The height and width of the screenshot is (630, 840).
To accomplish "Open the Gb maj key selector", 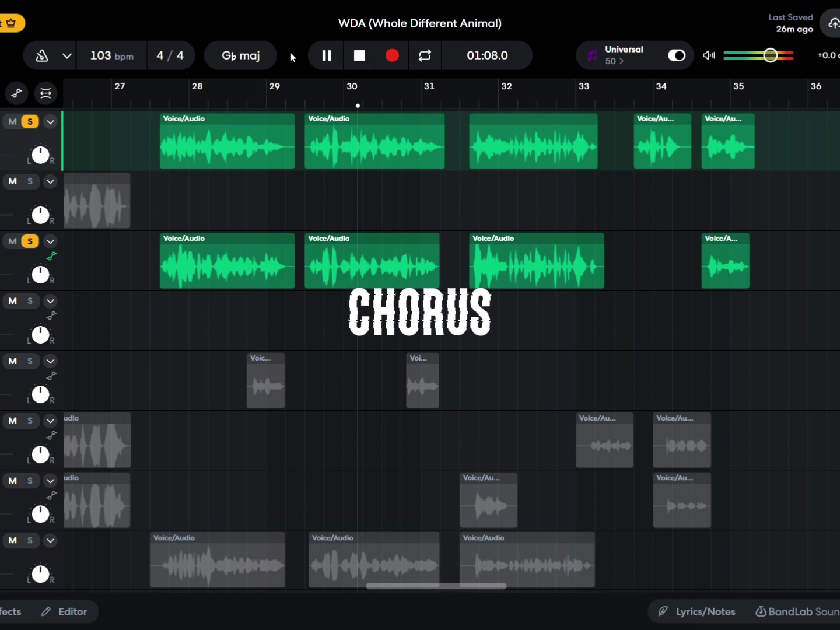I will pos(240,55).
